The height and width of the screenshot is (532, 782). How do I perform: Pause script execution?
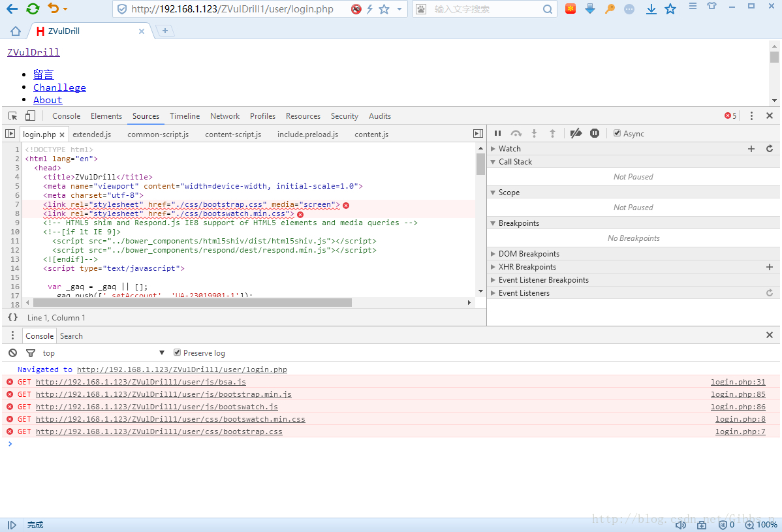[497, 133]
